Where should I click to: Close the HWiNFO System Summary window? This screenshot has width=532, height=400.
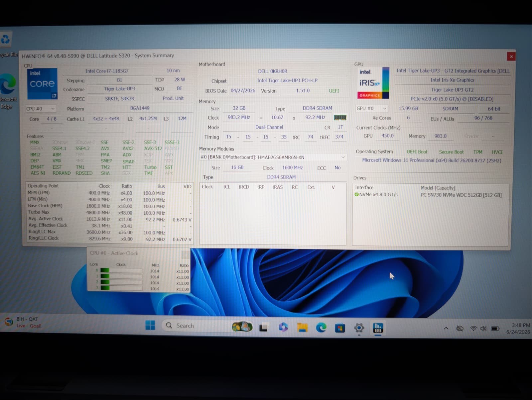511,56
